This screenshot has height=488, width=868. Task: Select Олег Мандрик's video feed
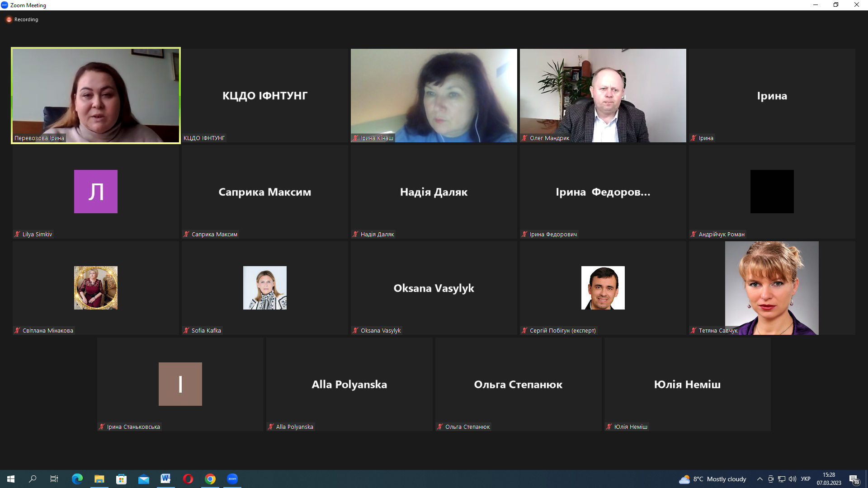click(x=603, y=95)
